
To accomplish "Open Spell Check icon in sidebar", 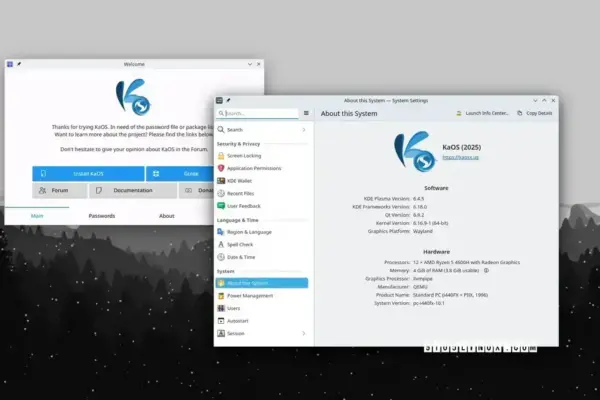I will click(221, 245).
